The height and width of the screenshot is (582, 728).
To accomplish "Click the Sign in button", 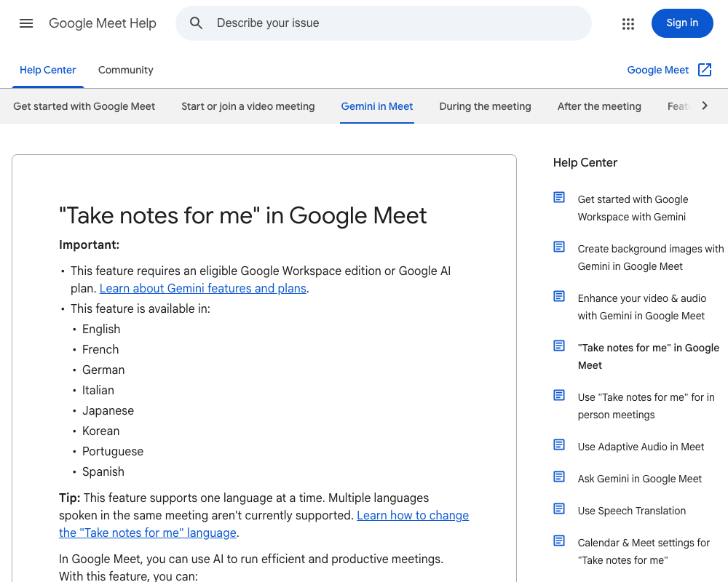I will 682,23.
